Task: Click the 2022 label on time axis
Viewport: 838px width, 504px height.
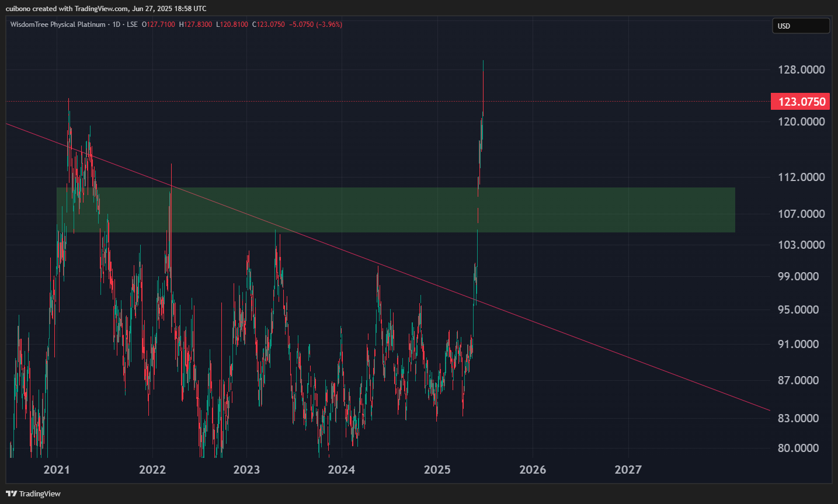Action: tap(152, 470)
